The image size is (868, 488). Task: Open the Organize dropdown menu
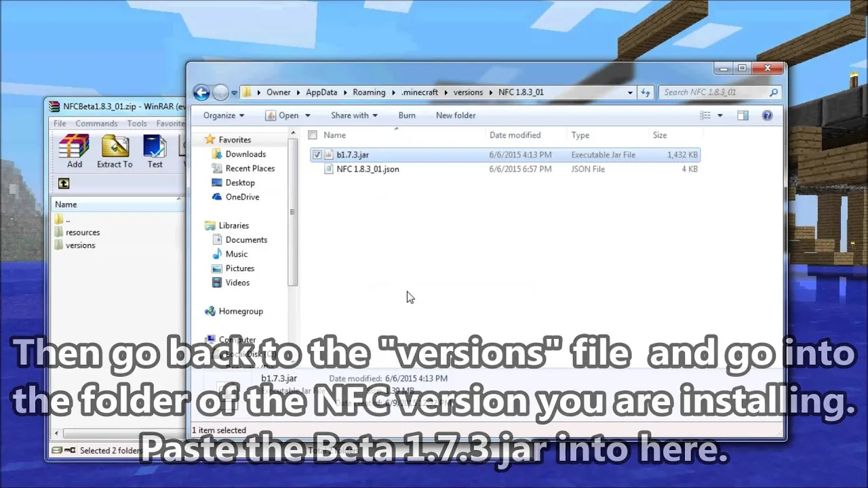tap(223, 115)
